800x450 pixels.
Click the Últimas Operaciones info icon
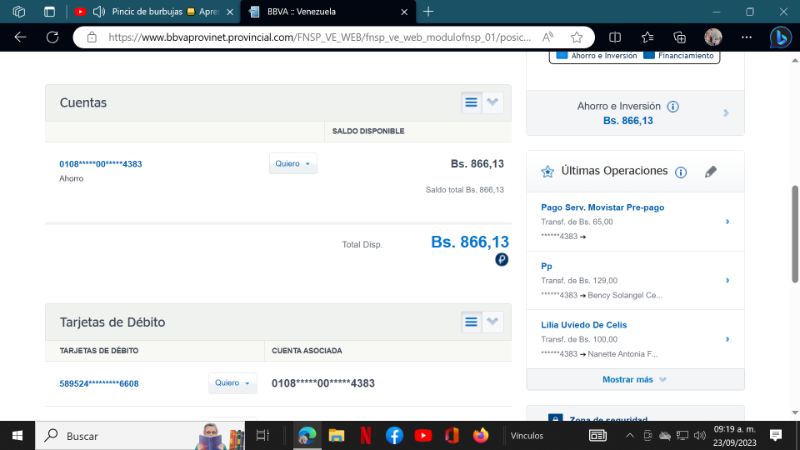click(x=681, y=172)
